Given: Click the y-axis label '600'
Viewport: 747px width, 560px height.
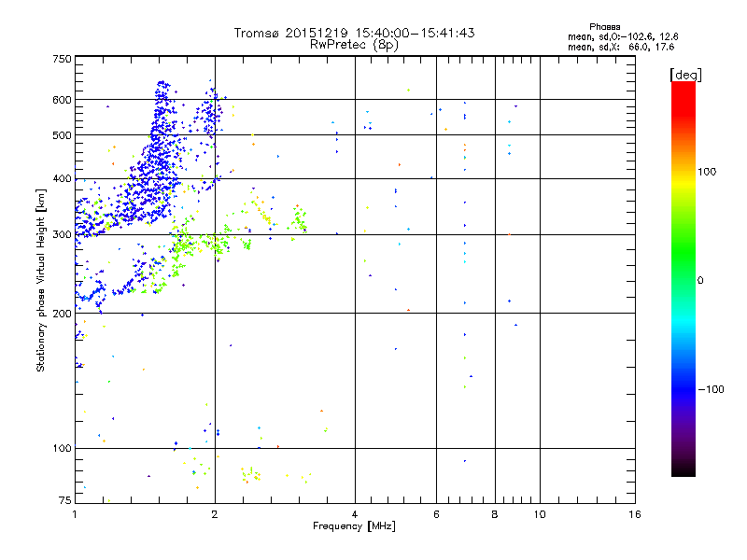Looking at the screenshot, I should coord(62,100).
